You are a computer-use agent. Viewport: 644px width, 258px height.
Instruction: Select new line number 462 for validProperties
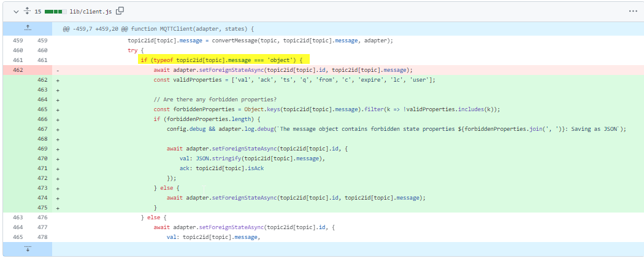click(x=42, y=80)
